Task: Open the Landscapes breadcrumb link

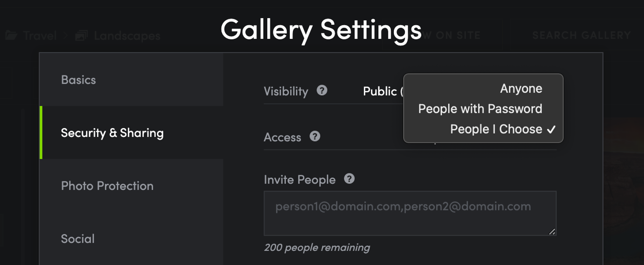Action: tap(127, 36)
